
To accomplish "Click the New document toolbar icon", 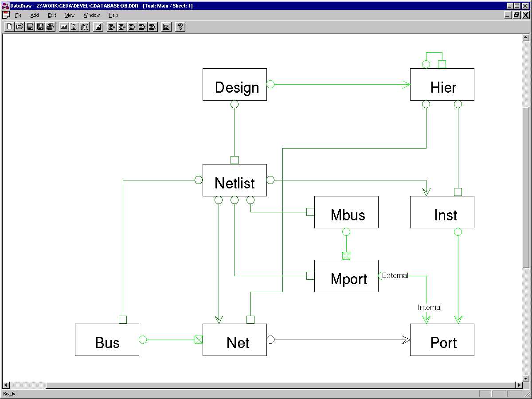I will (x=9, y=27).
